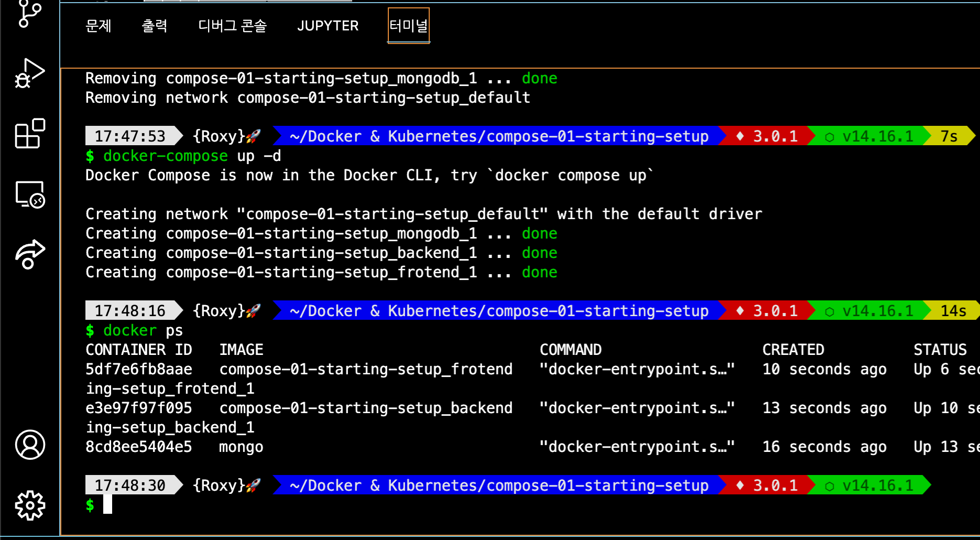Click the terminal prompt cursor input
The image size is (980, 540).
pyautogui.click(x=107, y=504)
